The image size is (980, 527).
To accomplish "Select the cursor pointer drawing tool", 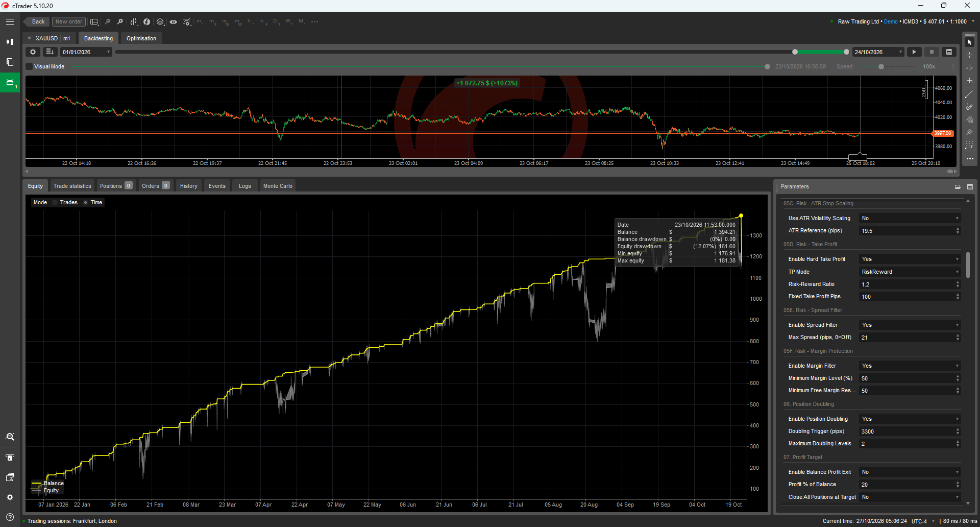I will [970, 42].
